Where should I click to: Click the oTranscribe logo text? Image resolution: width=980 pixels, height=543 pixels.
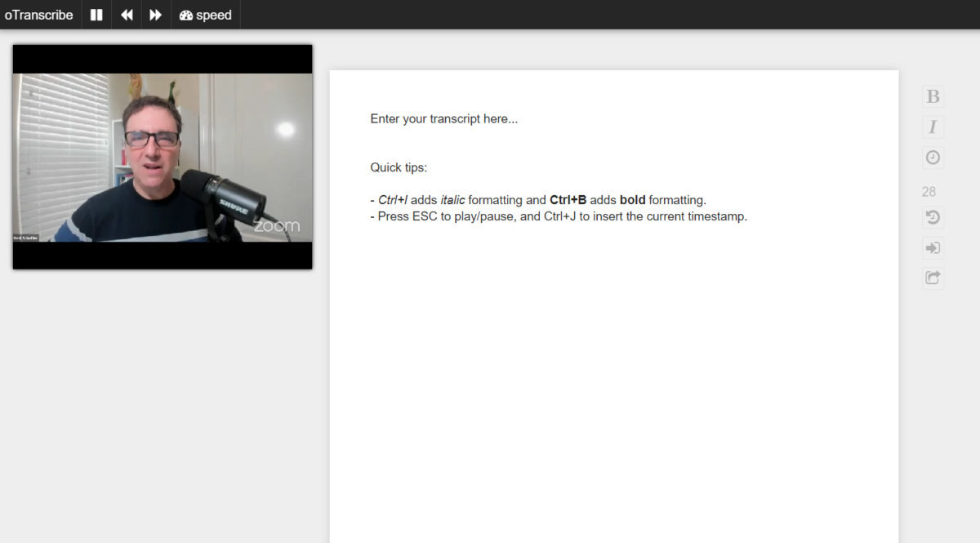[38, 15]
